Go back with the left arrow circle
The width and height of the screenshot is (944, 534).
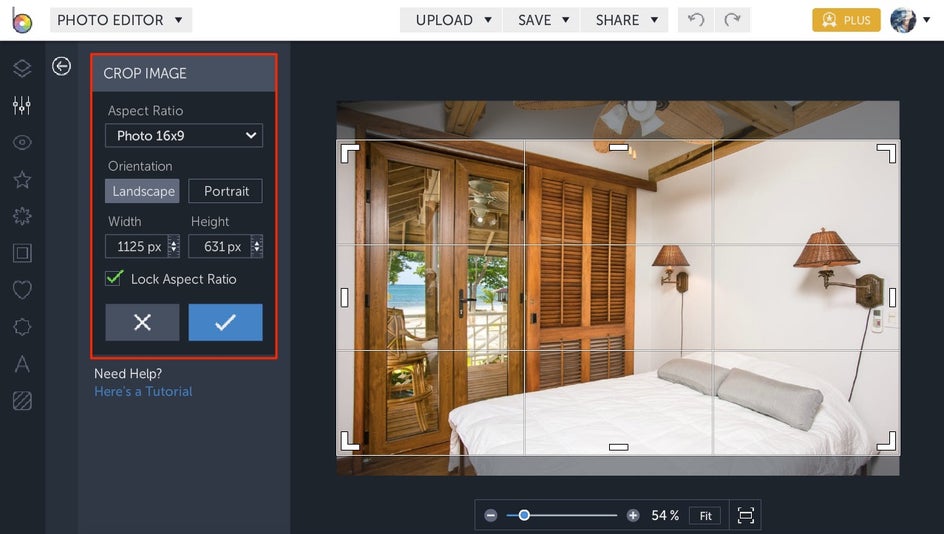click(x=61, y=66)
